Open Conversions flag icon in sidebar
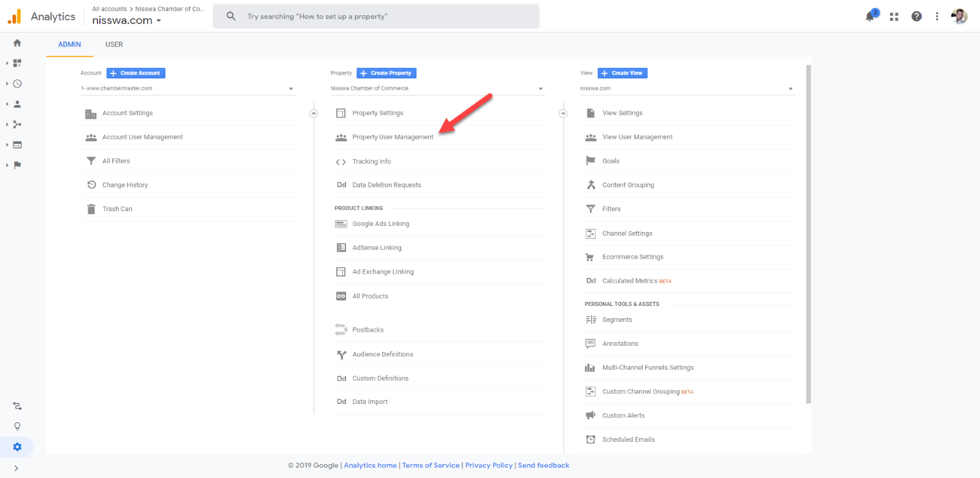 click(17, 165)
